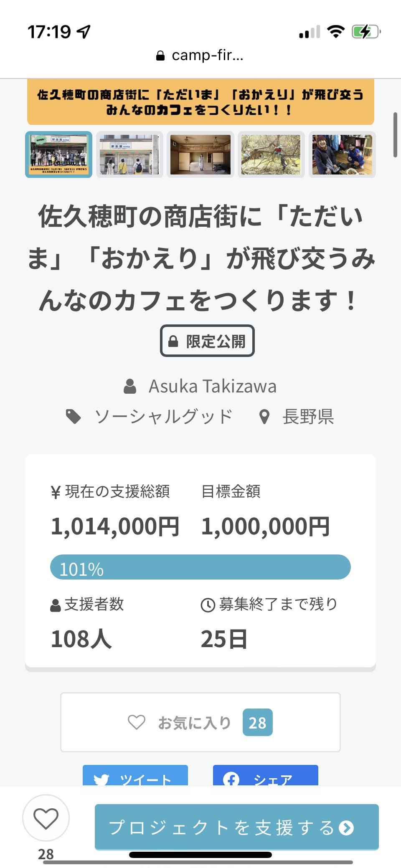Viewport: 401px width, 868px height.
Task: Tap the Facebook logo icon
Action: (x=231, y=779)
